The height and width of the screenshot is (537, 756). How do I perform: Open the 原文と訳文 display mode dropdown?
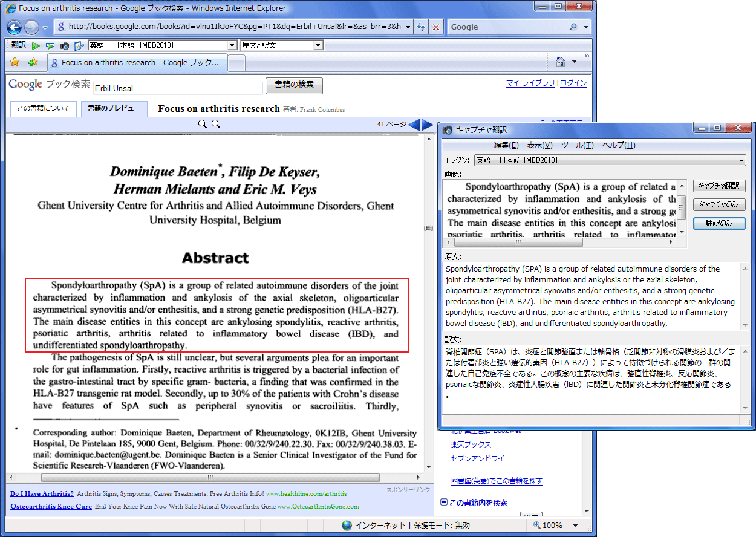pos(281,45)
